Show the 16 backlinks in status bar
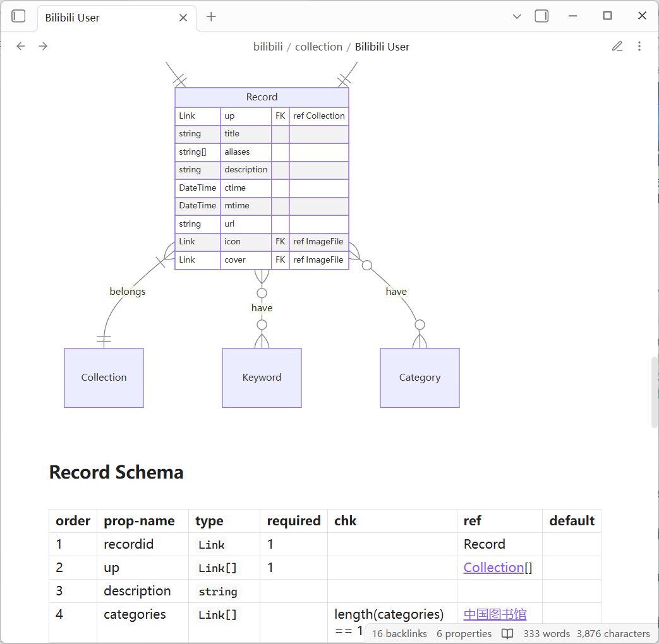Screen dimensions: 659x644 click(399, 634)
